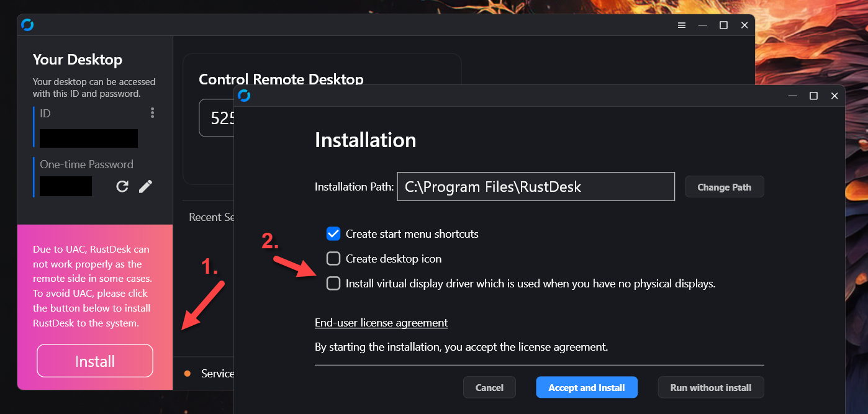Click Change Path button

725,187
